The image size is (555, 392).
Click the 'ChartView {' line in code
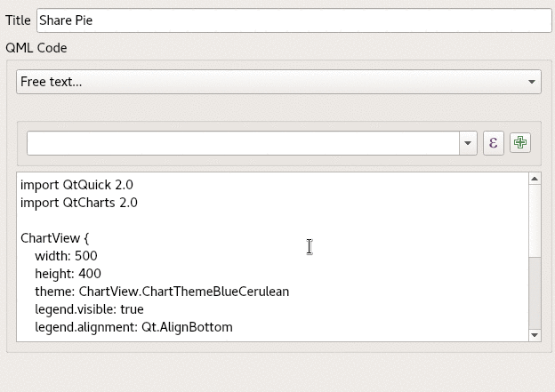[x=55, y=238]
